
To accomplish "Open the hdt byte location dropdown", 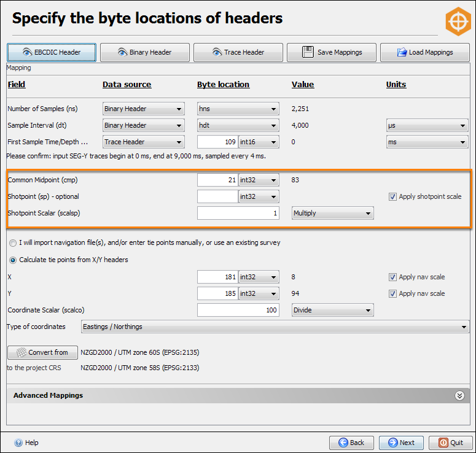I will pyautogui.click(x=238, y=125).
